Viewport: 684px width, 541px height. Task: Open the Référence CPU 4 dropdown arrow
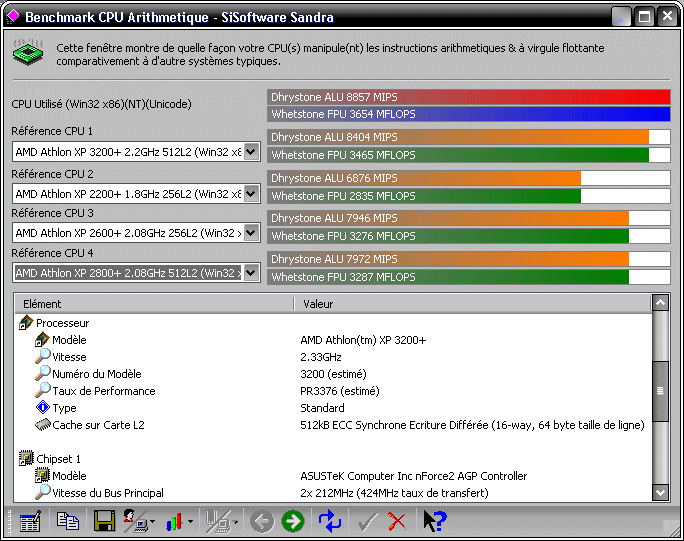251,273
